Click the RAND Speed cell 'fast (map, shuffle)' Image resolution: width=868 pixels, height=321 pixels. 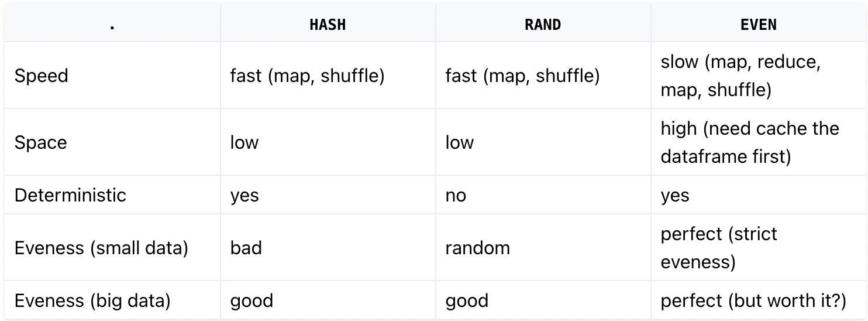point(522,76)
